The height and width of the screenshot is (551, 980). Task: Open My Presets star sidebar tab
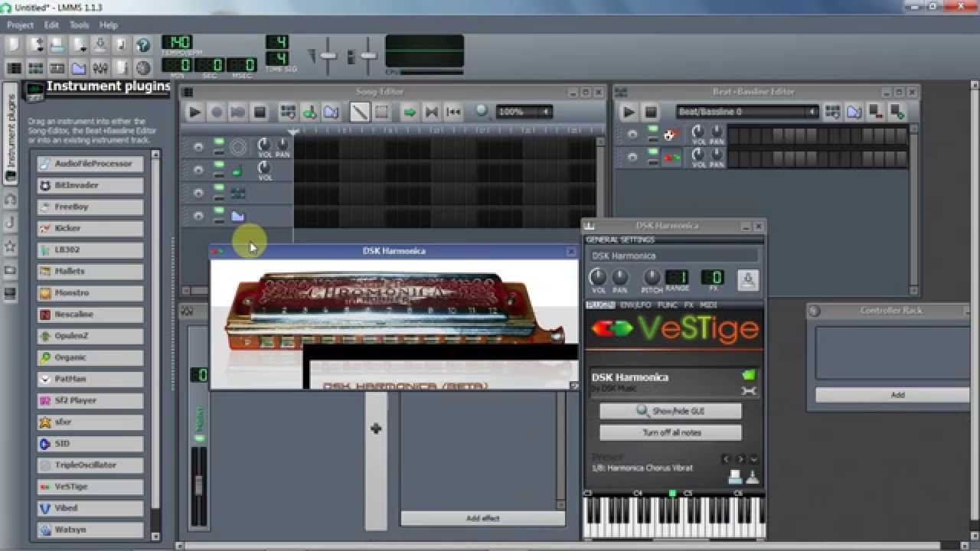pyautogui.click(x=10, y=246)
